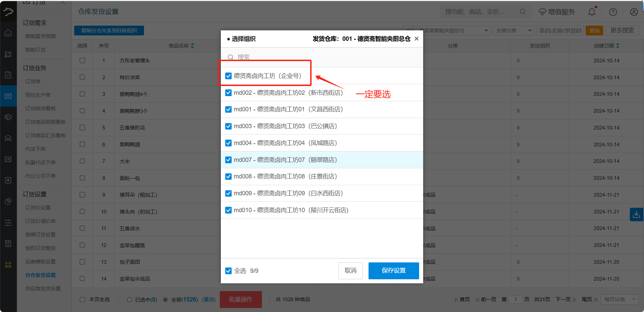Screen dimensions: 644x312
Task: Click the top search magnifier icon
Action: (523, 12)
